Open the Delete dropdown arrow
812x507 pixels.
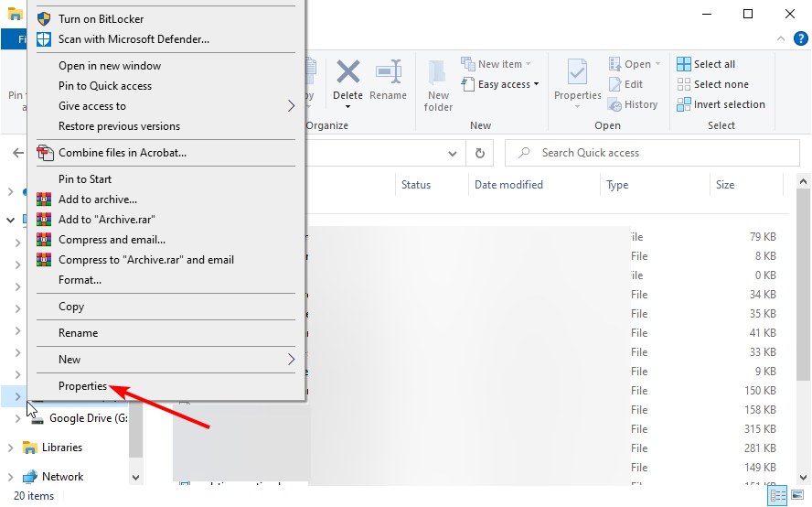(x=348, y=107)
